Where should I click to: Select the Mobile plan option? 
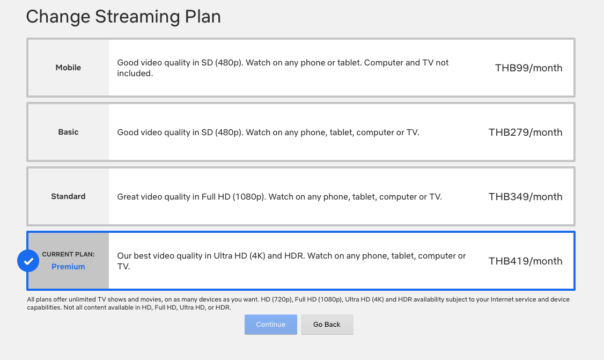[x=301, y=67]
